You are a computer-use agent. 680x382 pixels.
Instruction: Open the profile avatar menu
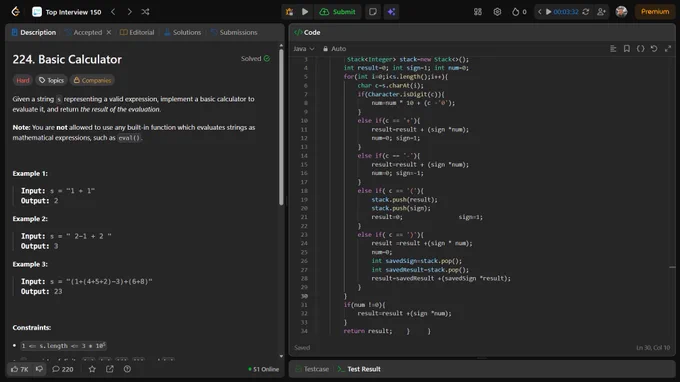pyautogui.click(x=621, y=12)
